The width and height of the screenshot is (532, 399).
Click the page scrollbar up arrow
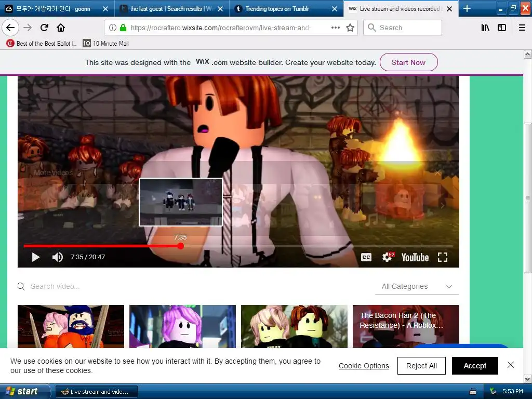point(528,54)
